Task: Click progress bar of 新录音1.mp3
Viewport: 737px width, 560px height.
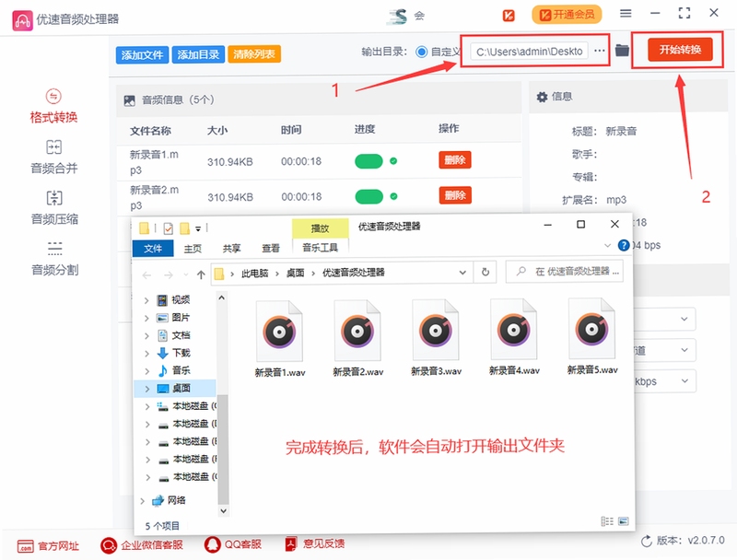Action: click(x=368, y=161)
